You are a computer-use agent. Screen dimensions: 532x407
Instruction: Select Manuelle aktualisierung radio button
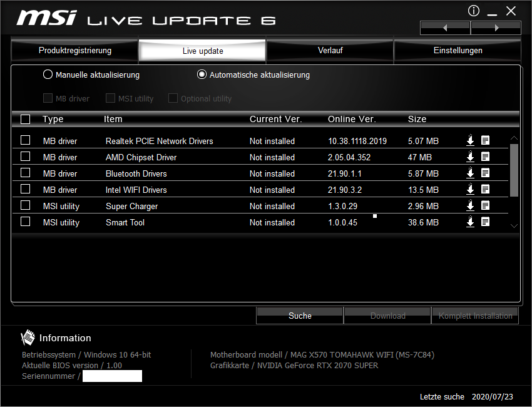click(48, 75)
